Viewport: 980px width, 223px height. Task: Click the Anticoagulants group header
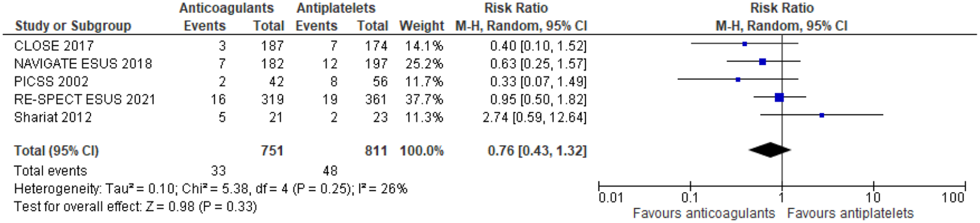click(x=227, y=8)
